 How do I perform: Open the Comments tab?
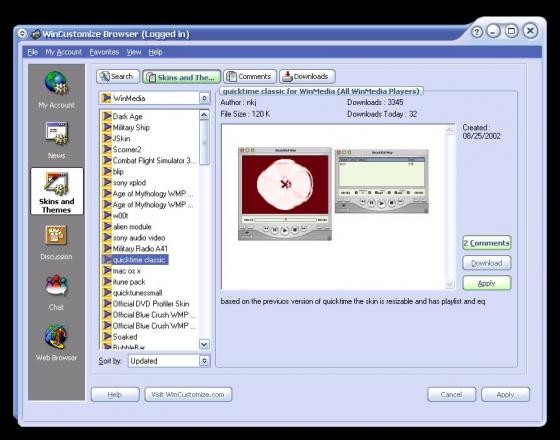[x=250, y=76]
